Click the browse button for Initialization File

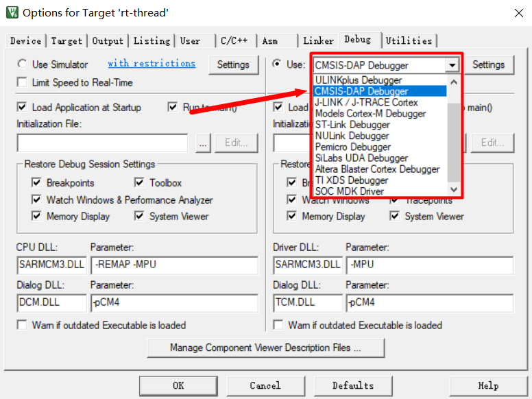tap(203, 143)
